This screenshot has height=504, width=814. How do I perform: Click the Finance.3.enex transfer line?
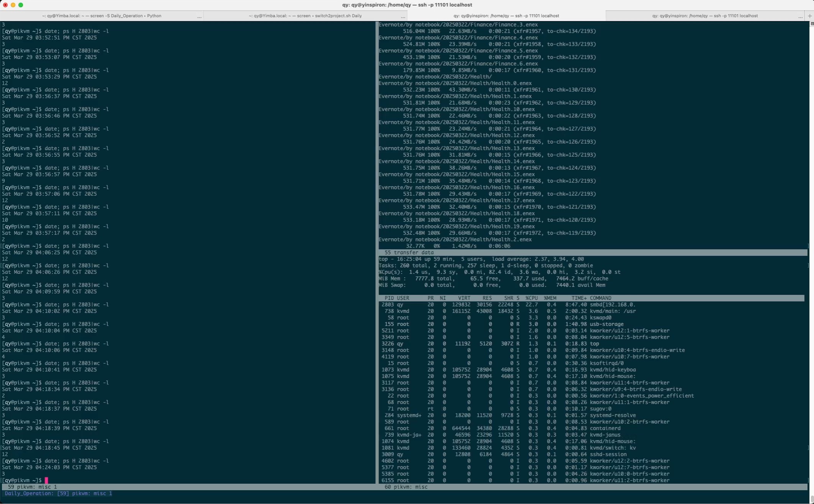(x=458, y=25)
